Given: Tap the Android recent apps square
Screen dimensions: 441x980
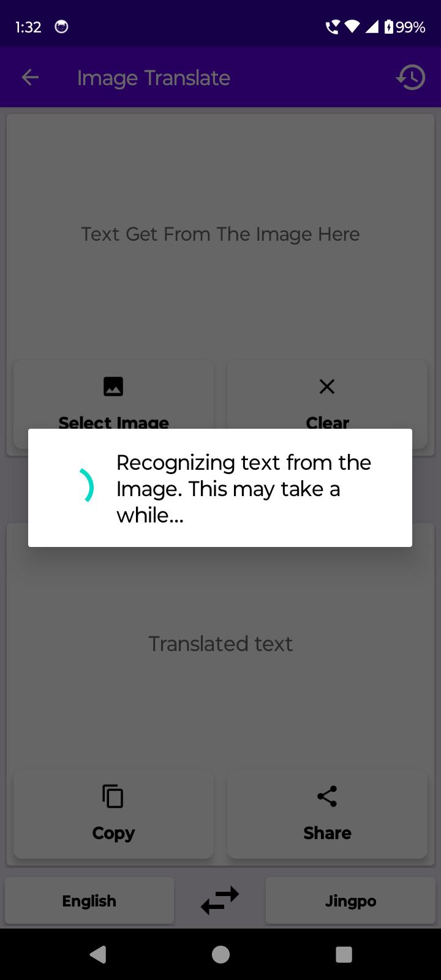Looking at the screenshot, I should coord(344,954).
